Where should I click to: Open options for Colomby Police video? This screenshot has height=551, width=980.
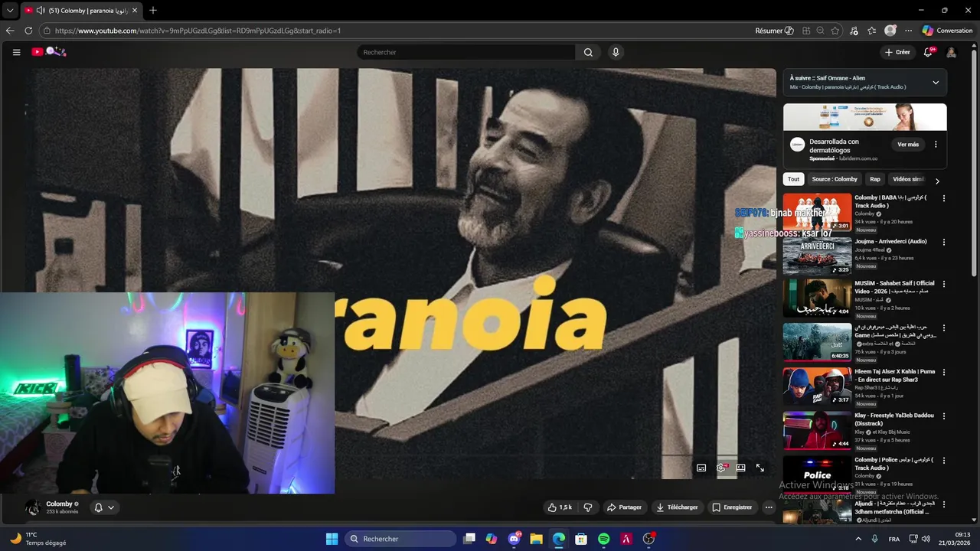[x=943, y=461]
